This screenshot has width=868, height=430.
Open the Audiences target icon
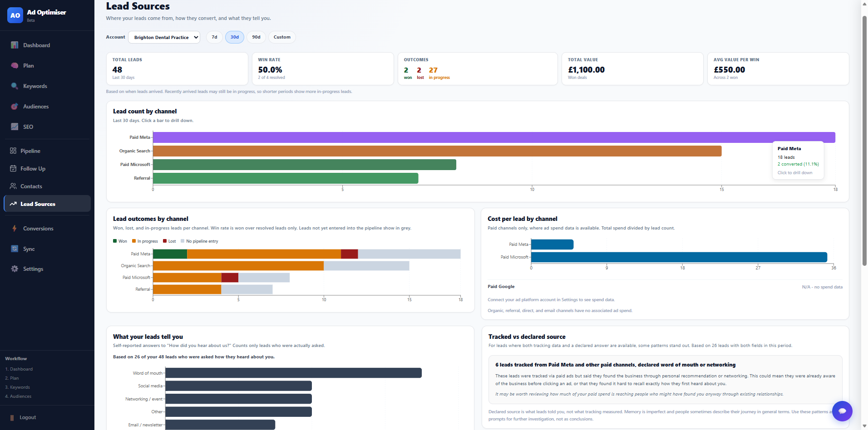[x=15, y=107]
